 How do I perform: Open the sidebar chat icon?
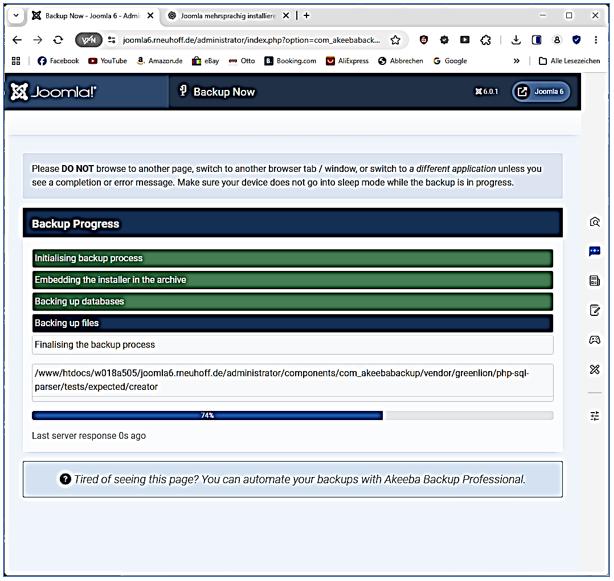click(x=595, y=251)
